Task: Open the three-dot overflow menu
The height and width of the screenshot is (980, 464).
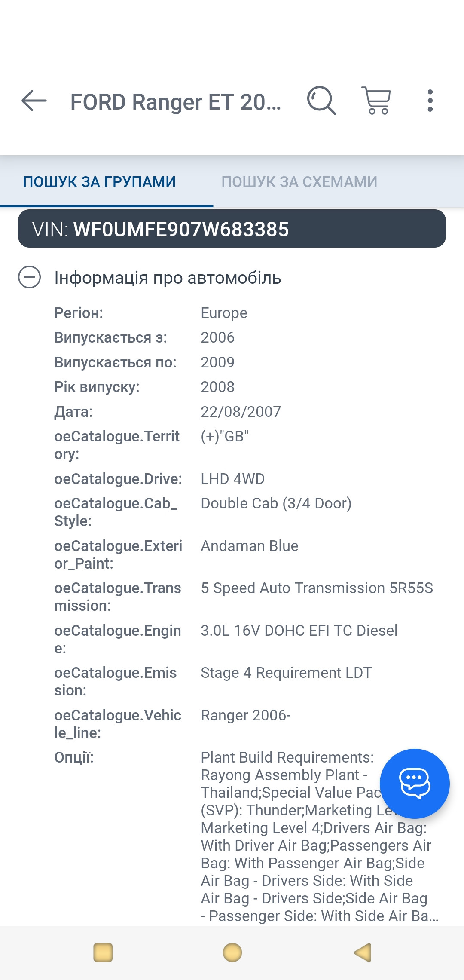Action: pos(430,101)
